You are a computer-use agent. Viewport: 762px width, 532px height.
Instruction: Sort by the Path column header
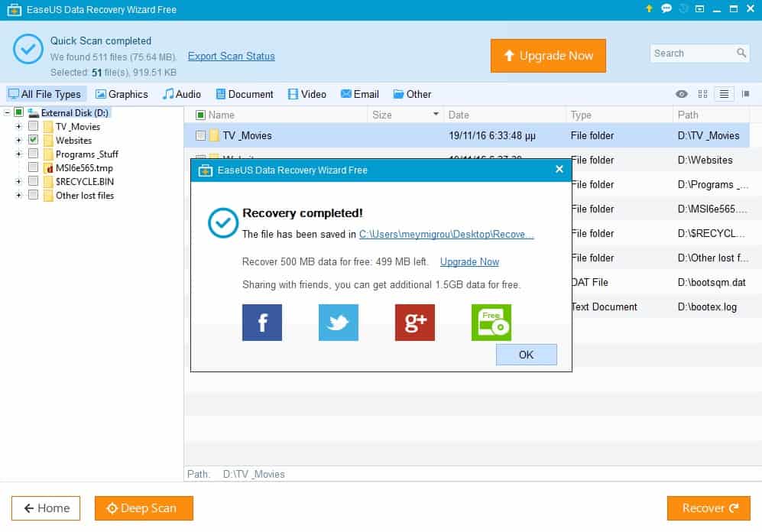tap(688, 115)
